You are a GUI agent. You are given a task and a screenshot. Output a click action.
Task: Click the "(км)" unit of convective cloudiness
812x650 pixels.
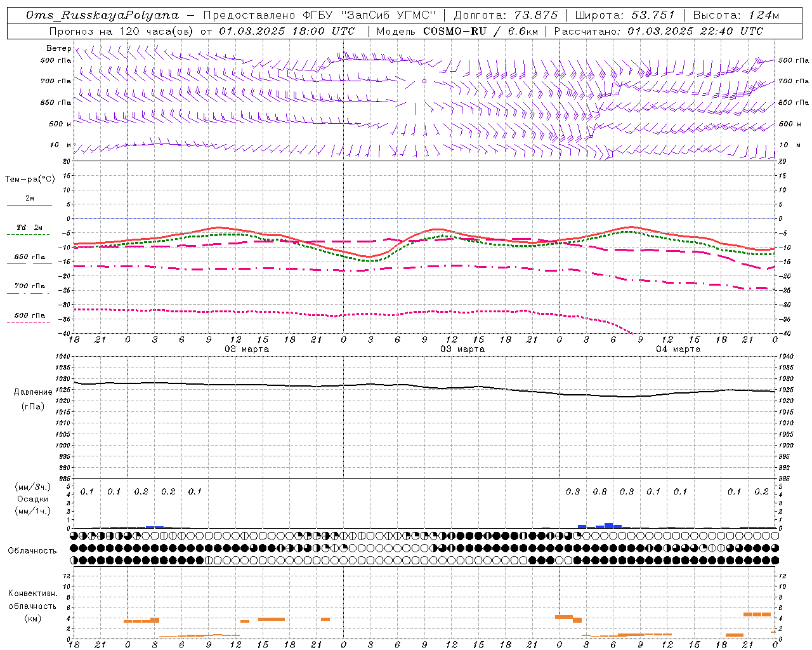pos(32,618)
